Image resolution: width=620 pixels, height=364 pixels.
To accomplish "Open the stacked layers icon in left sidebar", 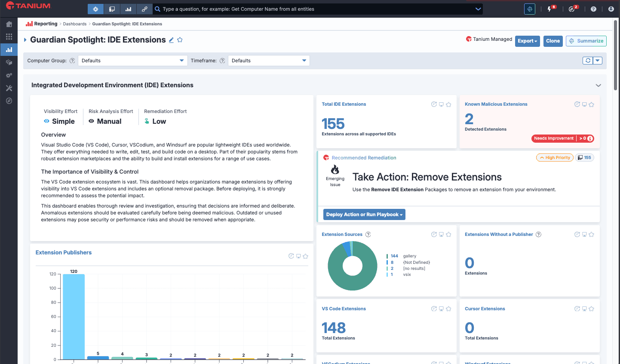I will [x=9, y=63].
